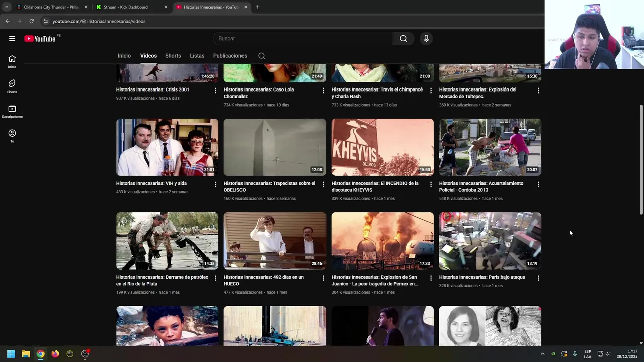Open Shorts in the left sidebar
Image resolution: width=644 pixels, height=362 pixels.
pyautogui.click(x=12, y=86)
